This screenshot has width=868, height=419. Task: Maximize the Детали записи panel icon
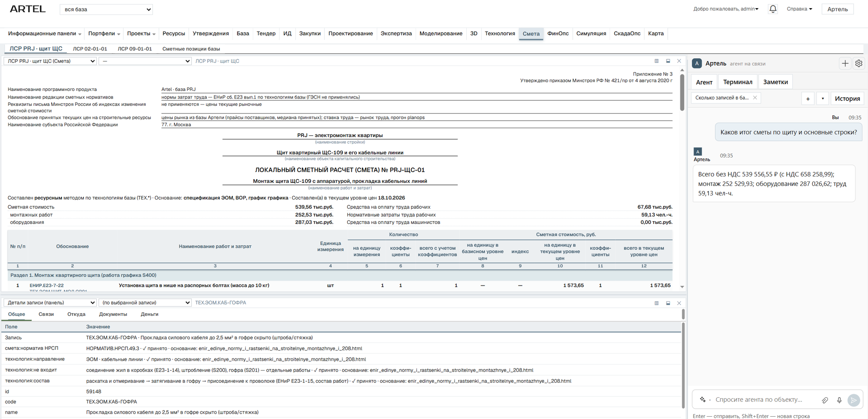point(668,303)
